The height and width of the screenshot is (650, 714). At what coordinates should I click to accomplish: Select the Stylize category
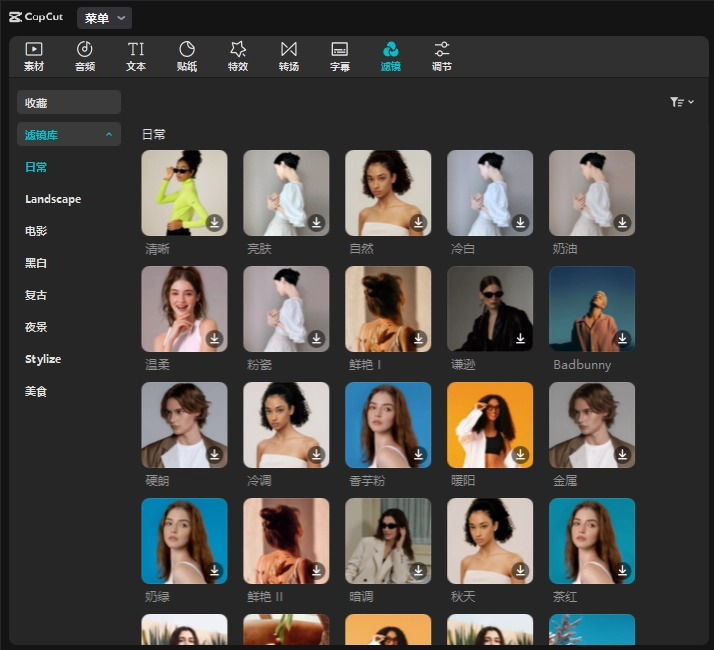point(43,359)
